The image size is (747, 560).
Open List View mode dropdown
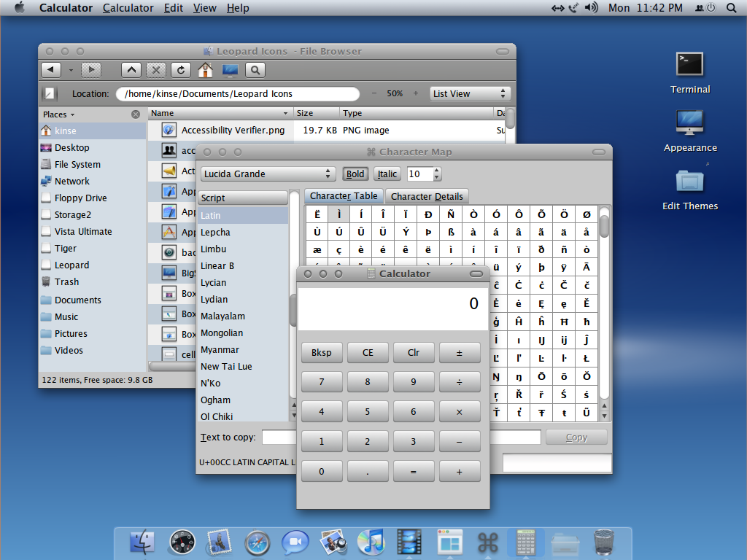[x=470, y=93]
